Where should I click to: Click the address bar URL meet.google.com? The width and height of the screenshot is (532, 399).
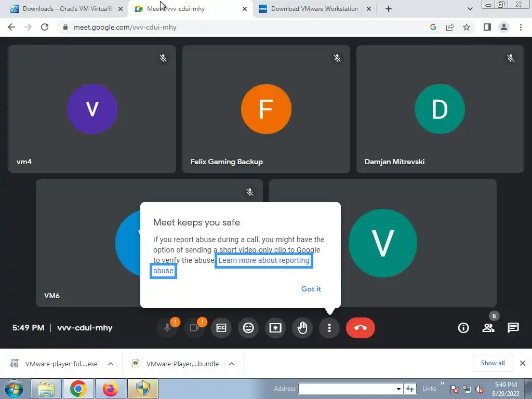[125, 27]
